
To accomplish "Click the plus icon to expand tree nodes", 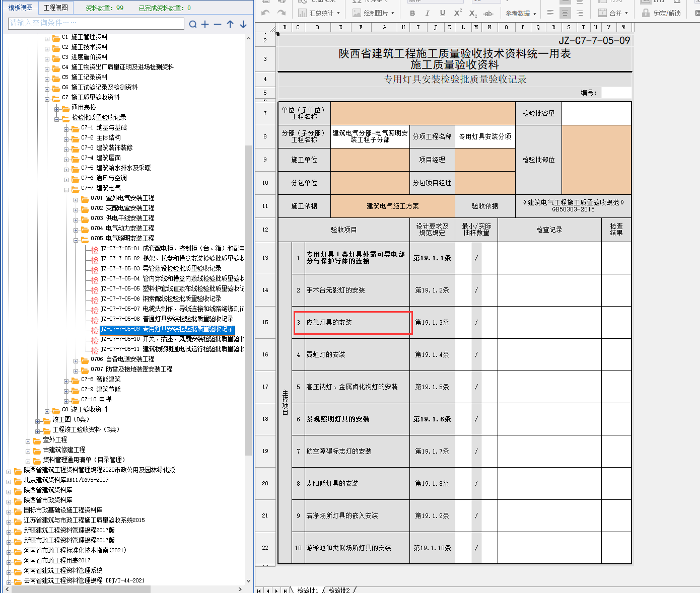I will (205, 24).
